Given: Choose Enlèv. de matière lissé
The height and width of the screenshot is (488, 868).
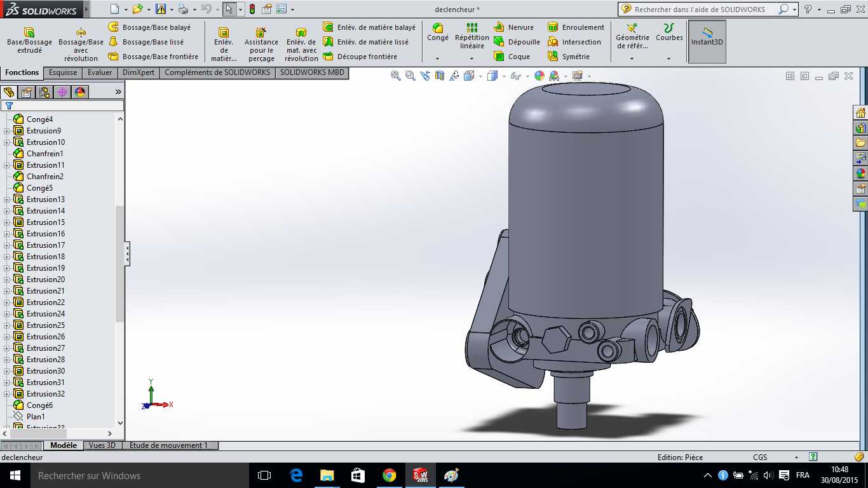Looking at the screenshot, I should pos(366,42).
